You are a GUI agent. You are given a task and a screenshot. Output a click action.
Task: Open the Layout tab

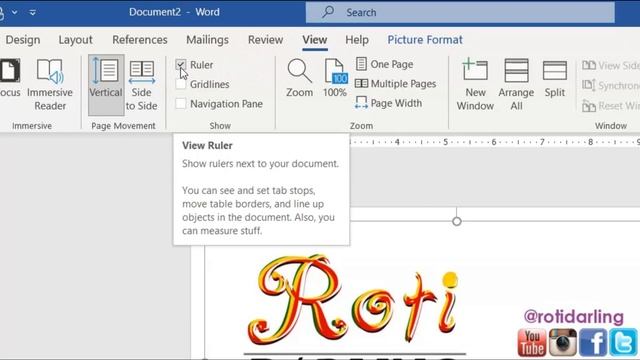(76, 40)
